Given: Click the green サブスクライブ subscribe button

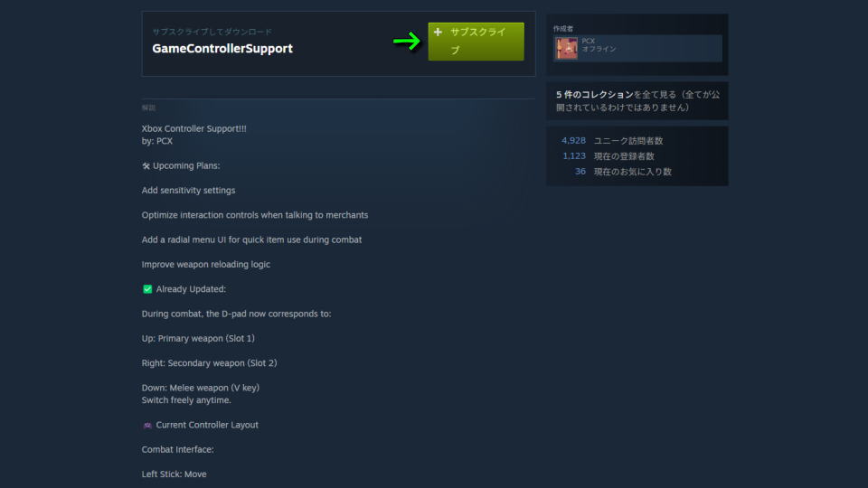Looking at the screenshot, I should (x=476, y=42).
